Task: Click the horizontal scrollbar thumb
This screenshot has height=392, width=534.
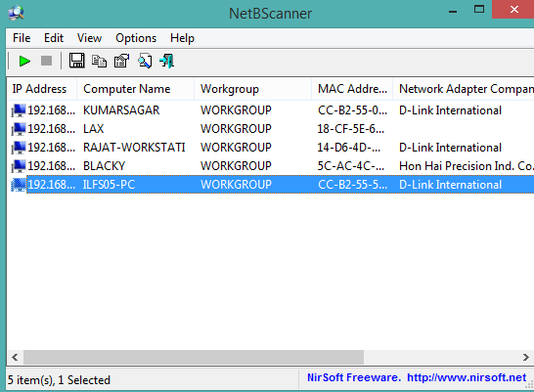Action: click(193, 357)
